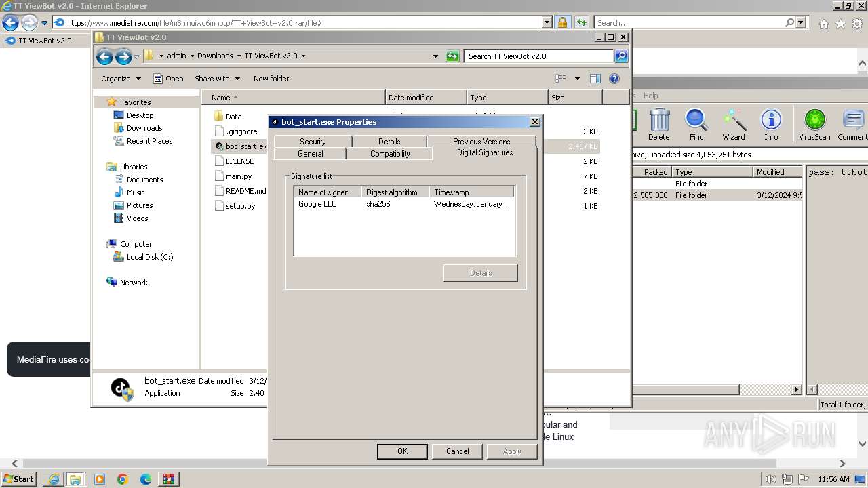Sort files by Date modified column
This screenshot has width=868, height=488.
[426, 98]
